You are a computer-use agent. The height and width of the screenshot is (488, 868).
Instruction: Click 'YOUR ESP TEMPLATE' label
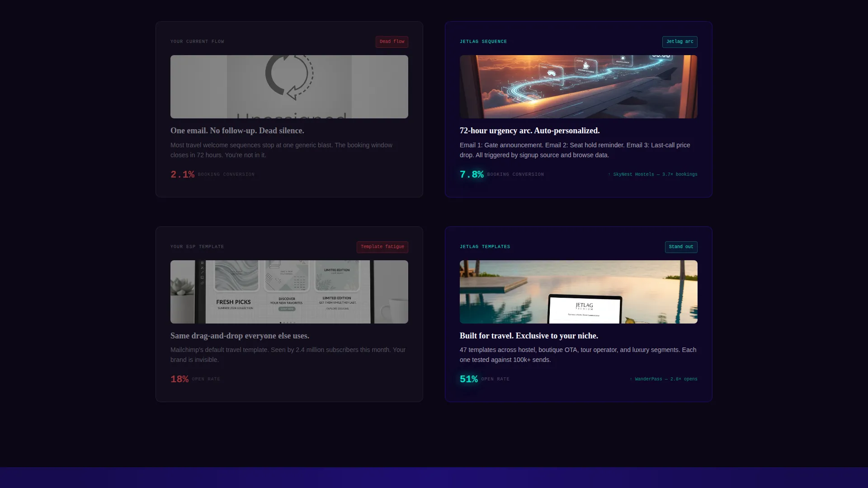click(x=197, y=247)
